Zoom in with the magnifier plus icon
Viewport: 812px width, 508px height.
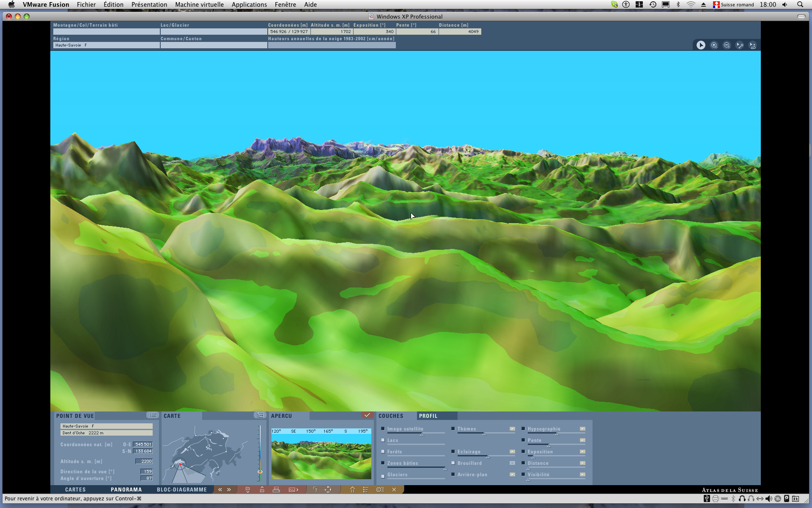[x=714, y=45]
